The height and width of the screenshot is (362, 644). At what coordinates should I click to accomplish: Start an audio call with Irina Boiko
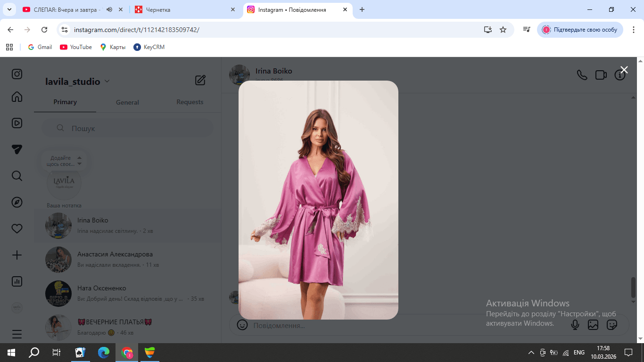coord(582,75)
